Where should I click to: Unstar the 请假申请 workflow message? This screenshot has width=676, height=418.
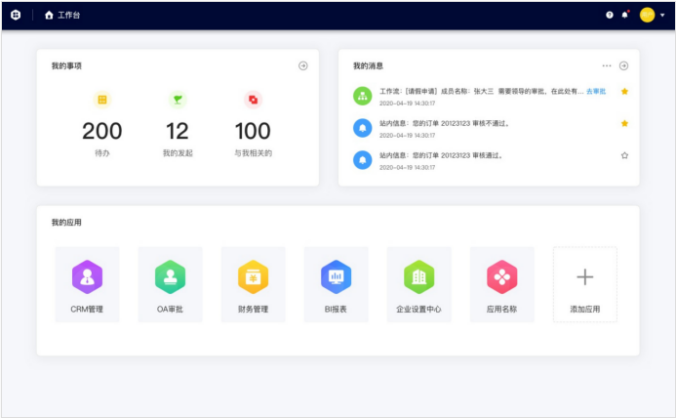pos(624,92)
